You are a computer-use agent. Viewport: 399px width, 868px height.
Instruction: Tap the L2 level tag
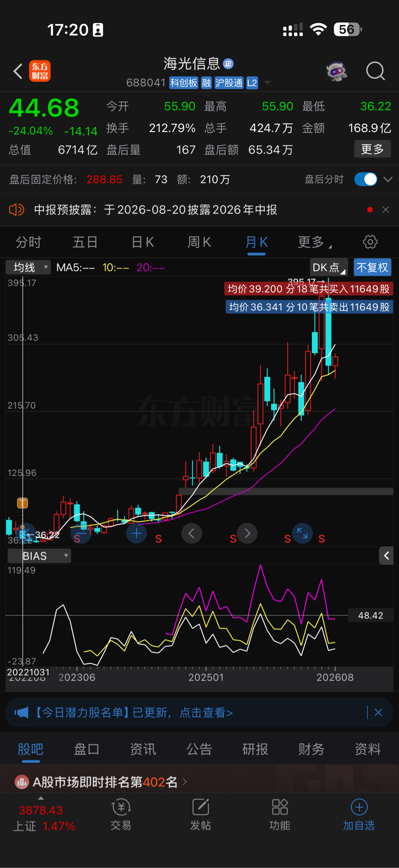252,83
